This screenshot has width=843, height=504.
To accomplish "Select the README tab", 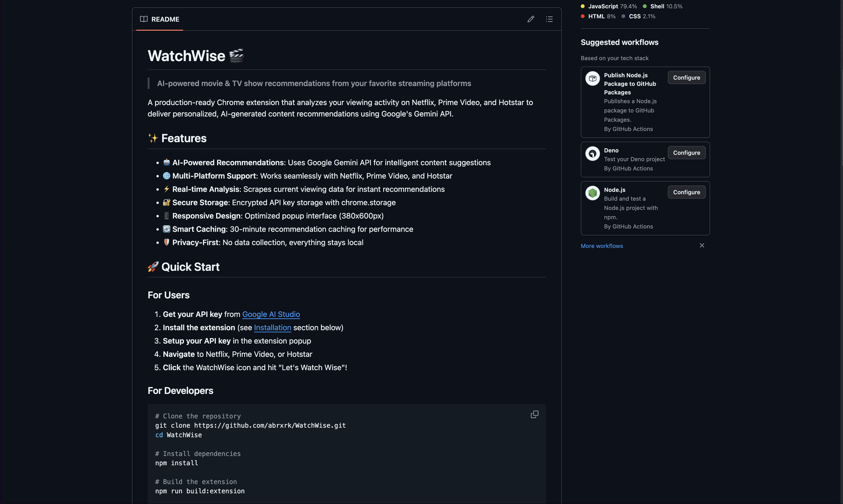I will click(160, 19).
